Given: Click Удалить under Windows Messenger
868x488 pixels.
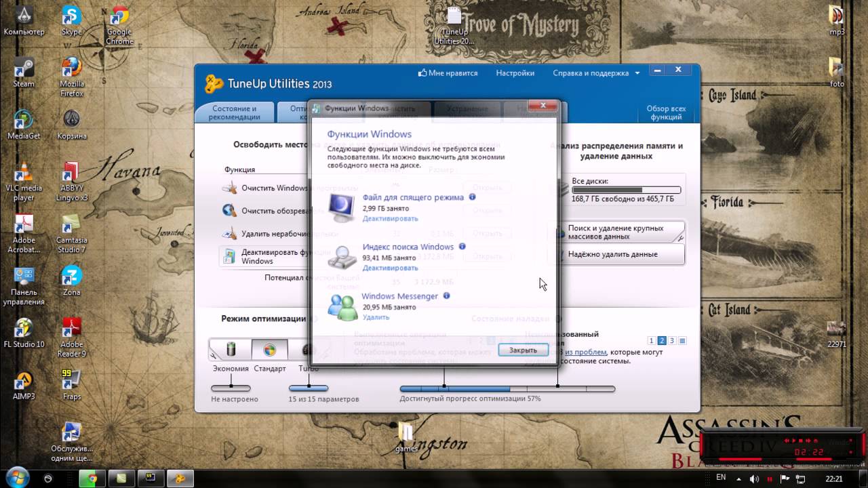Looking at the screenshot, I should point(376,317).
